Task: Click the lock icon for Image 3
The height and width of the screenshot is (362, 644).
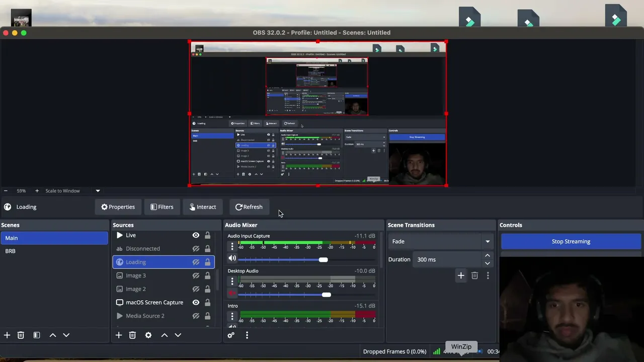Action: tap(207, 276)
